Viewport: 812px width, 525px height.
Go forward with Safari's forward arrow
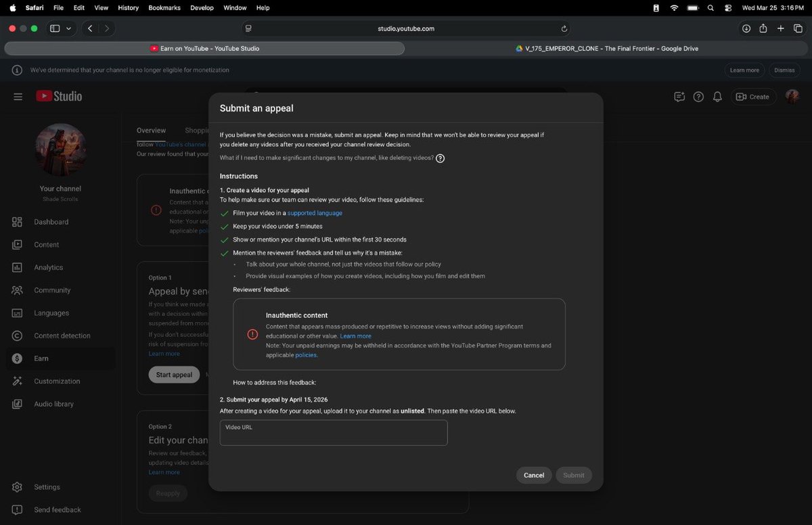tap(106, 28)
